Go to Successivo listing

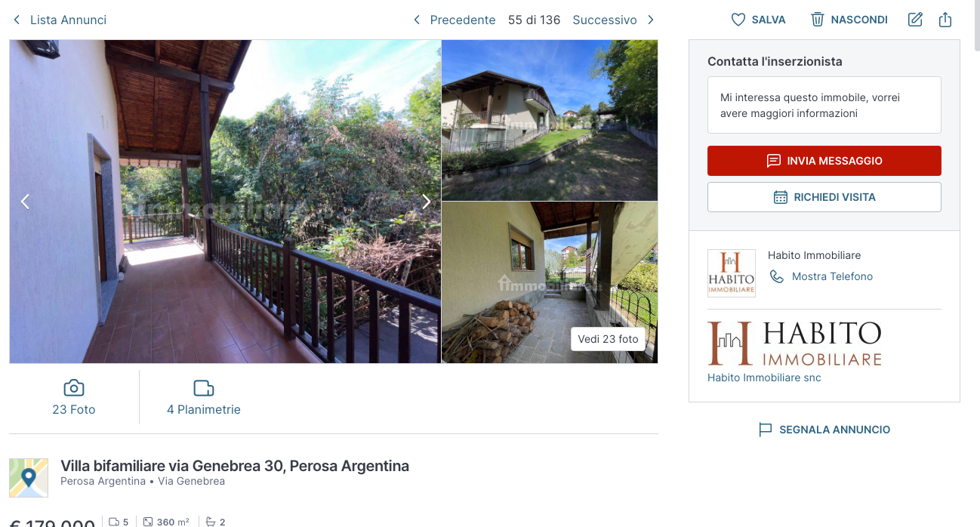(614, 20)
